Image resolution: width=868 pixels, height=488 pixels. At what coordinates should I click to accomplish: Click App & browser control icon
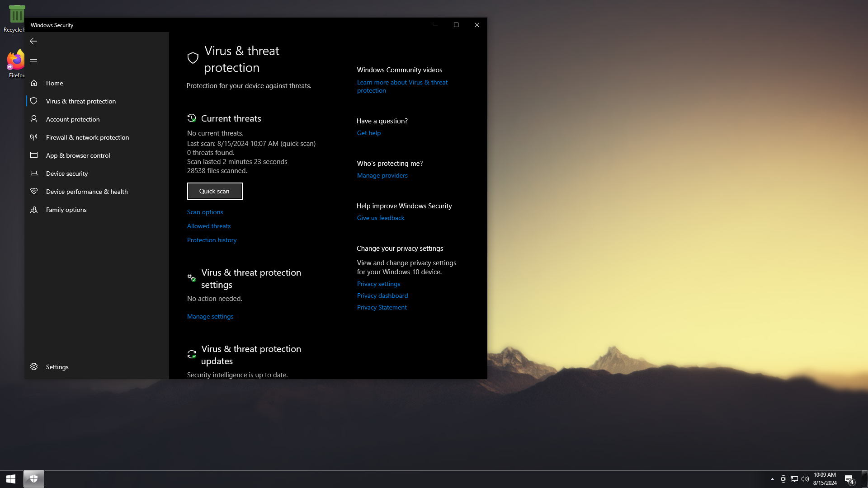(34, 155)
